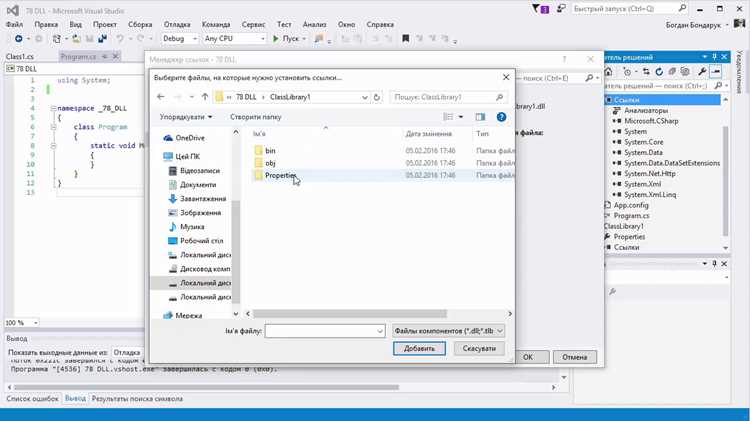Click Save All toolbar icon
750x421 pixels.
(x=102, y=39)
